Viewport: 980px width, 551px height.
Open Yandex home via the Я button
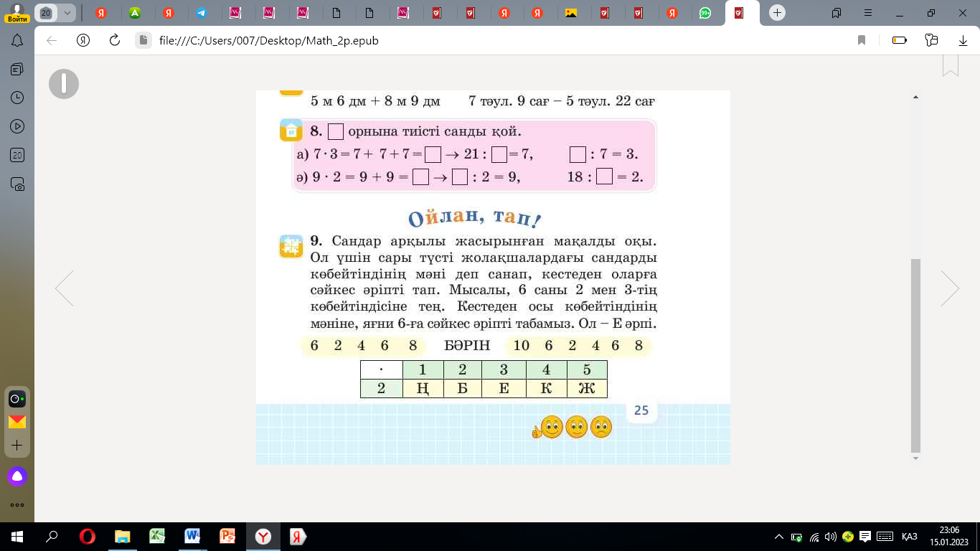[x=83, y=41]
